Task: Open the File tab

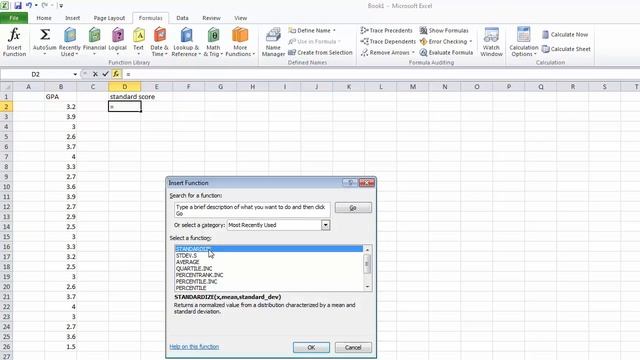Action: click(x=14, y=18)
